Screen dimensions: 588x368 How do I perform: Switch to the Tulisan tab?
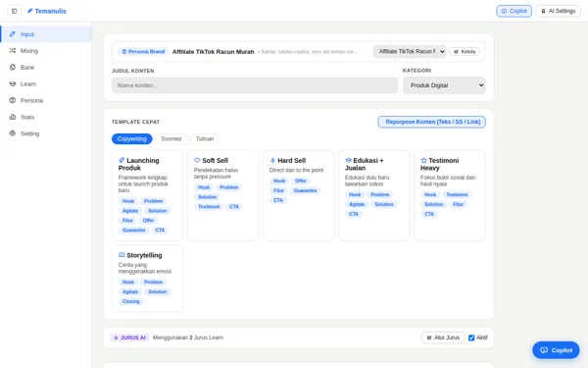[205, 139]
